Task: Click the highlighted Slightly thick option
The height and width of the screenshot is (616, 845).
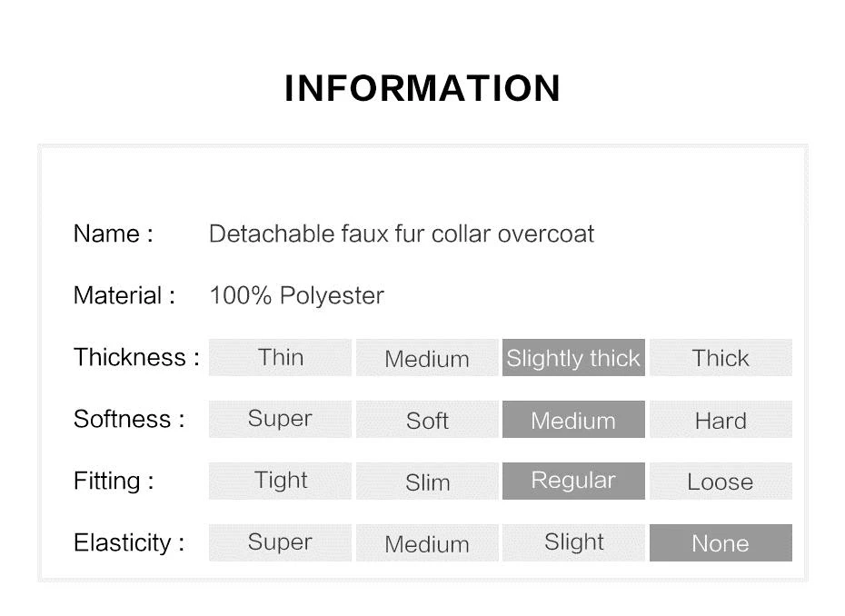Action: [573, 357]
